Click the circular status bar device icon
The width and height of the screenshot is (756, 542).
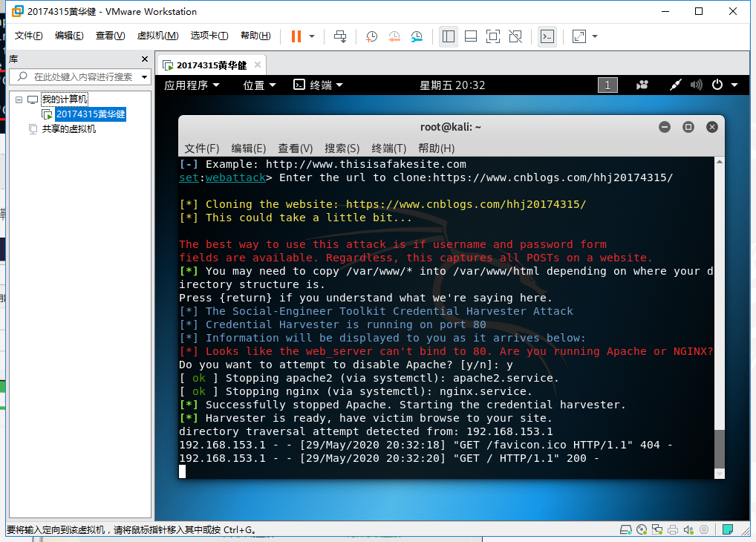tap(704, 529)
